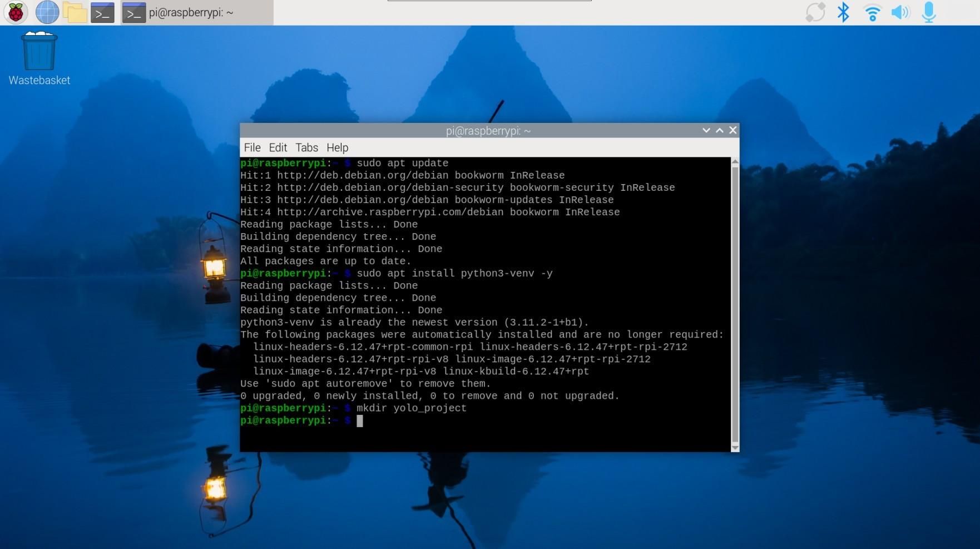This screenshot has height=549, width=980.
Task: Click the terminal title bar text
Action: click(x=488, y=131)
